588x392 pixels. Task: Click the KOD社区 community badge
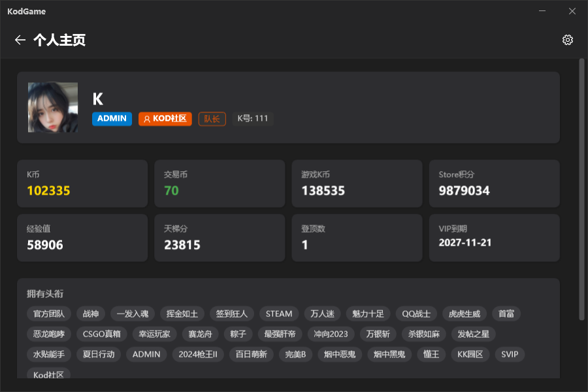[x=165, y=119]
